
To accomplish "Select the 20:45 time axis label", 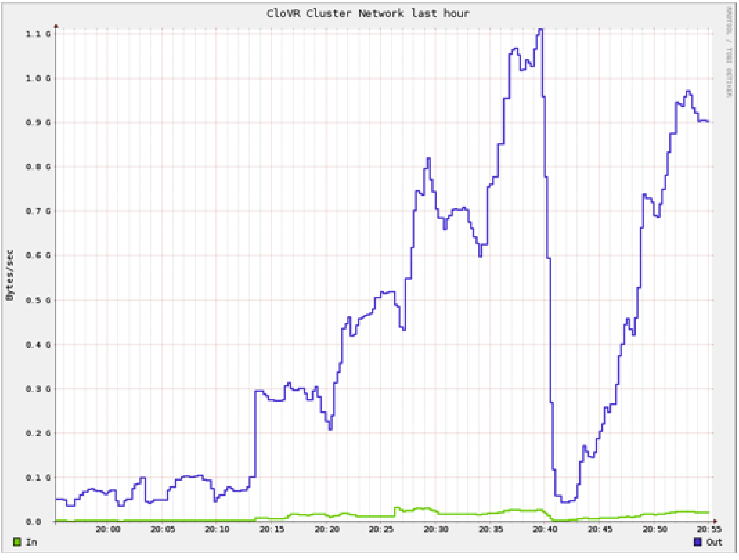I will pos(600,529).
